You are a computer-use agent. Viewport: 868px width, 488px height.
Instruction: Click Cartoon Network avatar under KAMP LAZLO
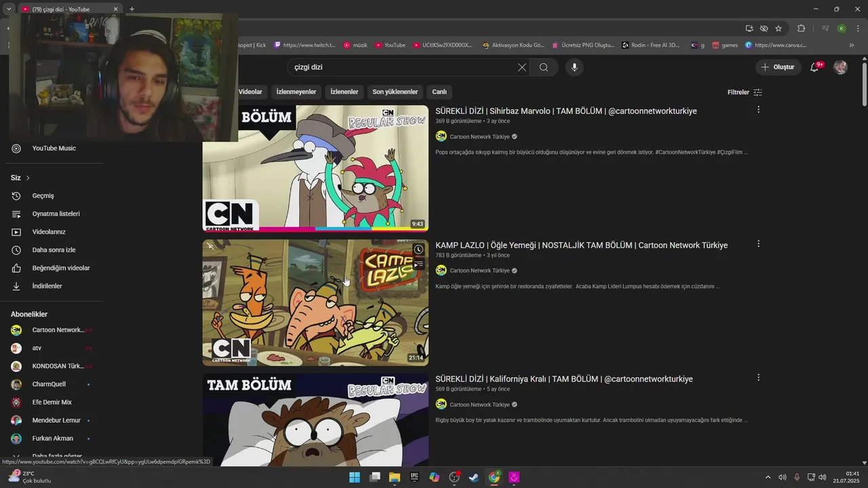tap(441, 270)
